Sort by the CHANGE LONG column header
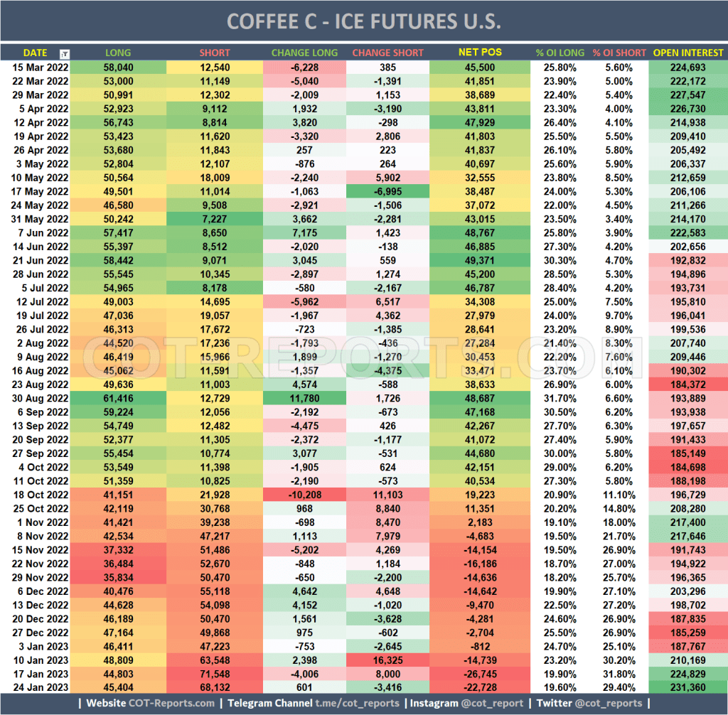Viewport: 728px width, 715px height. [304, 53]
